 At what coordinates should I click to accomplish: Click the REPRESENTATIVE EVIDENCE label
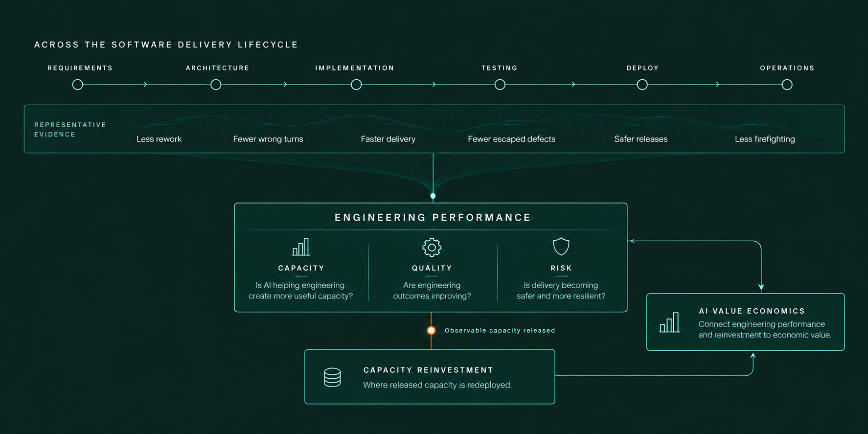pos(70,130)
